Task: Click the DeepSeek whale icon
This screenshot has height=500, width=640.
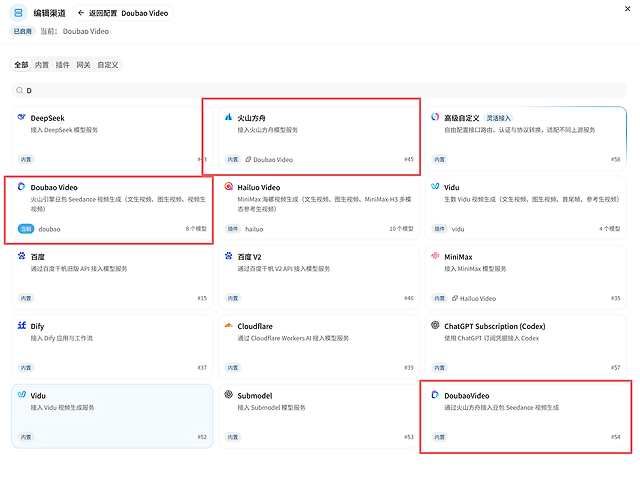Action: coord(22,117)
